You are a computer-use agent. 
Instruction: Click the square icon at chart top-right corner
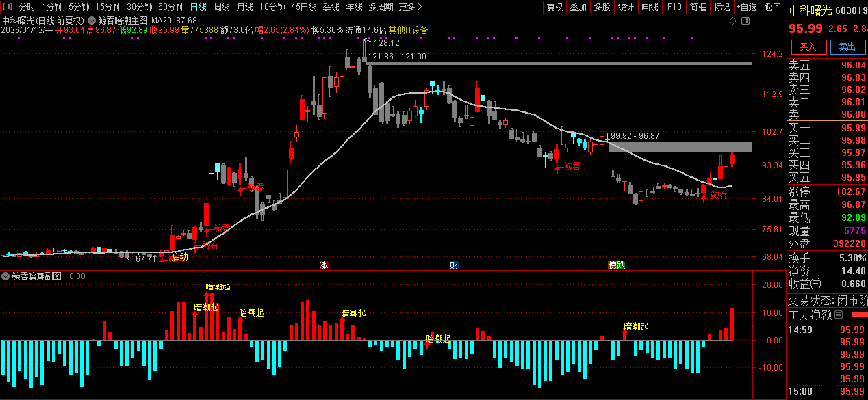745,21
